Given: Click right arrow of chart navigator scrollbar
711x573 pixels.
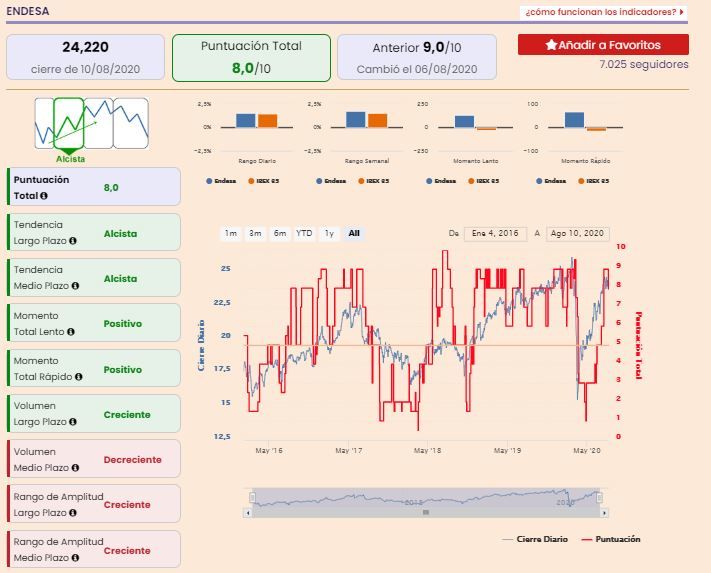Looking at the screenshot, I should [604, 513].
